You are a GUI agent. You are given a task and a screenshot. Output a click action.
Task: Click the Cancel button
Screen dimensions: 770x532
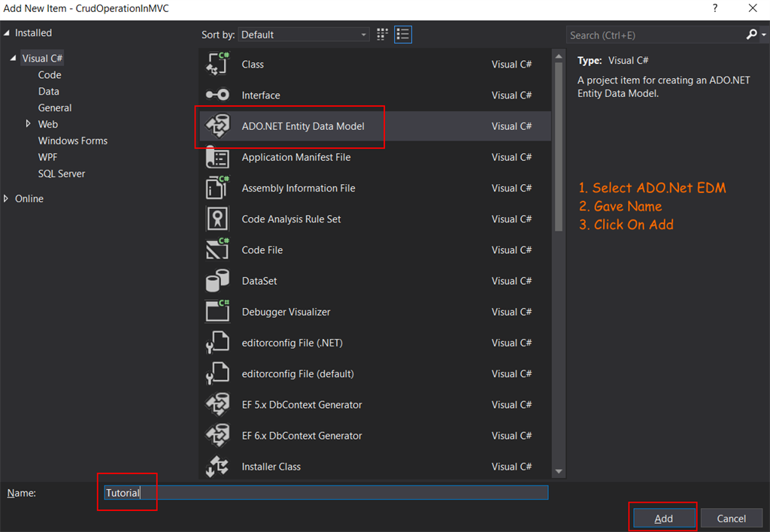[731, 518]
